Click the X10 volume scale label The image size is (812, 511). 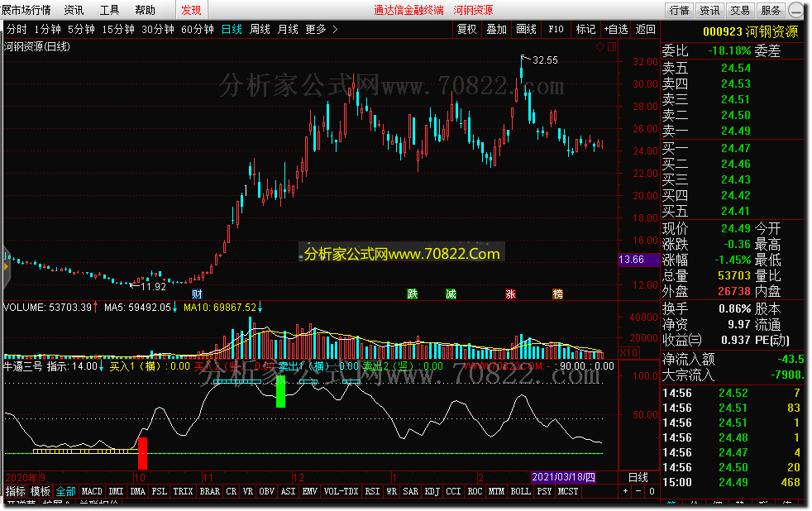pyautogui.click(x=628, y=352)
